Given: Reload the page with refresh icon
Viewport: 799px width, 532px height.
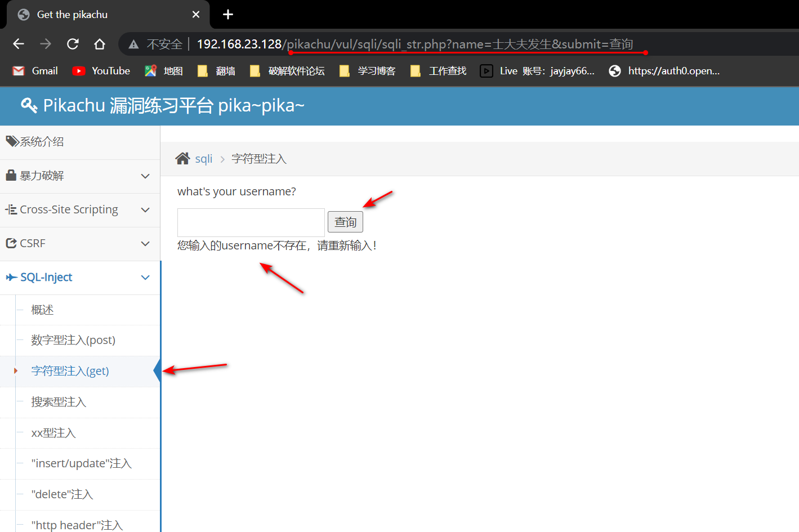Looking at the screenshot, I should 73,44.
